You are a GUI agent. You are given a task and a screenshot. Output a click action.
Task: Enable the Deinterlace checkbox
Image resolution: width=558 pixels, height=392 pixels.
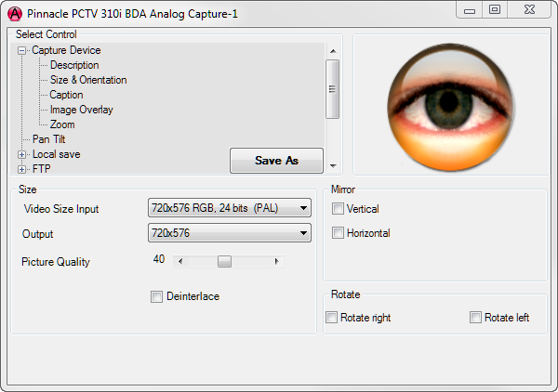click(x=156, y=296)
